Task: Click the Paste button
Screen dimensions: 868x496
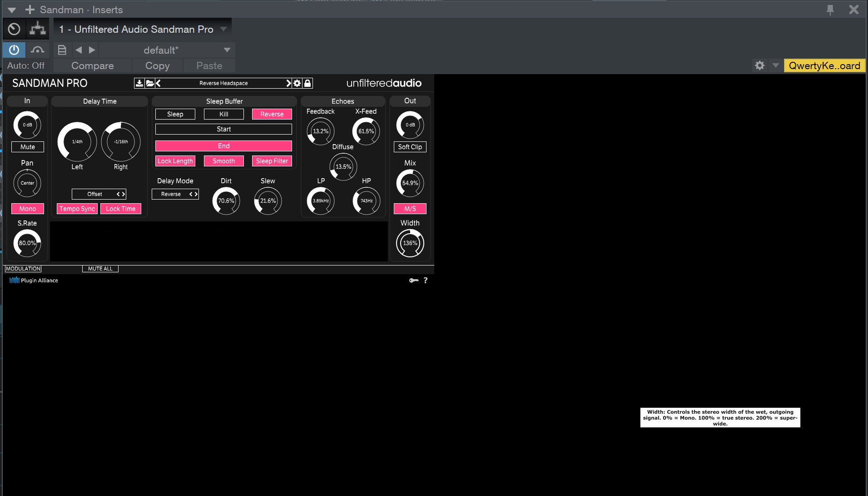Action: [209, 65]
